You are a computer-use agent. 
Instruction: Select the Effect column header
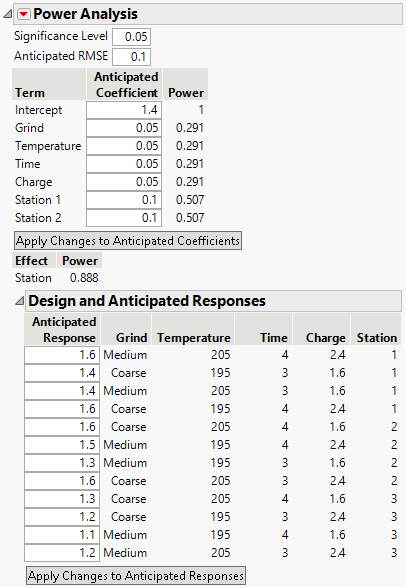[34, 261]
